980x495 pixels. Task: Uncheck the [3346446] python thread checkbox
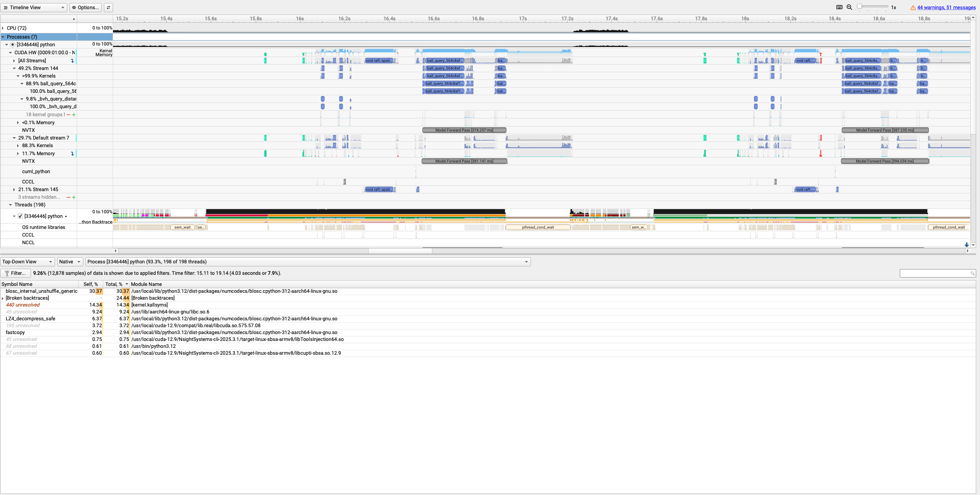point(20,216)
